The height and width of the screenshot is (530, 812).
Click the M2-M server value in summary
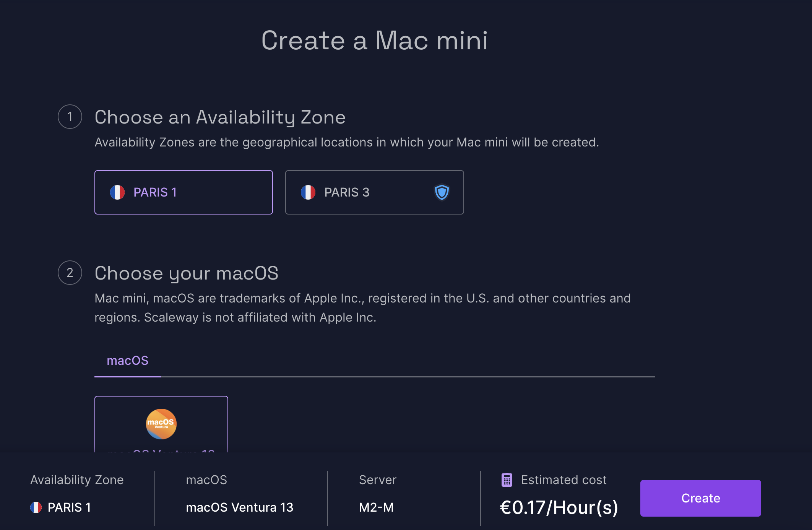376,507
